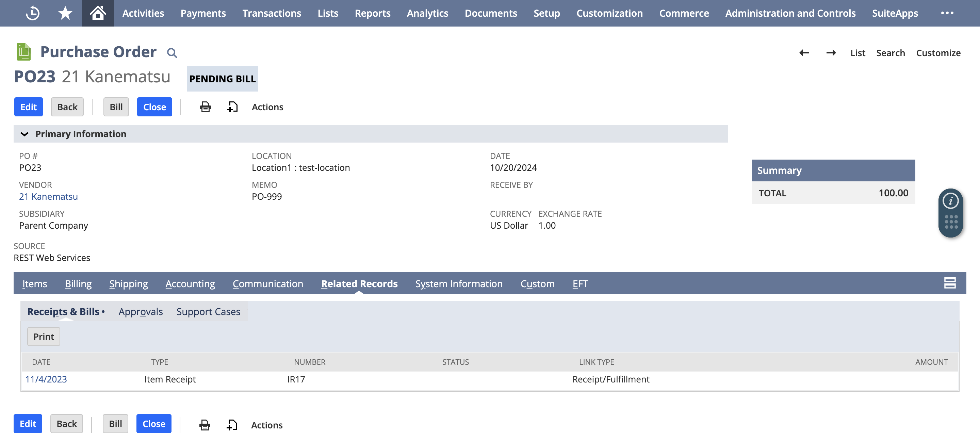Click the Shortcuts star icon

(65, 13)
